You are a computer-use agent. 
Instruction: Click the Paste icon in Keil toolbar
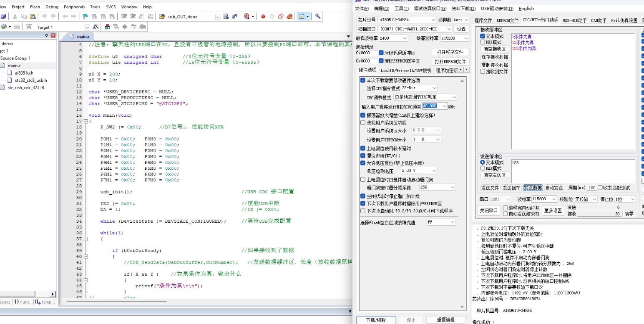pos(33,16)
